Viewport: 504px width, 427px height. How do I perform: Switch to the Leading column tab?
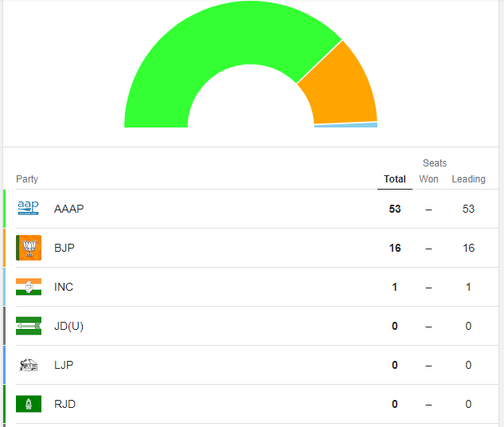coord(468,179)
